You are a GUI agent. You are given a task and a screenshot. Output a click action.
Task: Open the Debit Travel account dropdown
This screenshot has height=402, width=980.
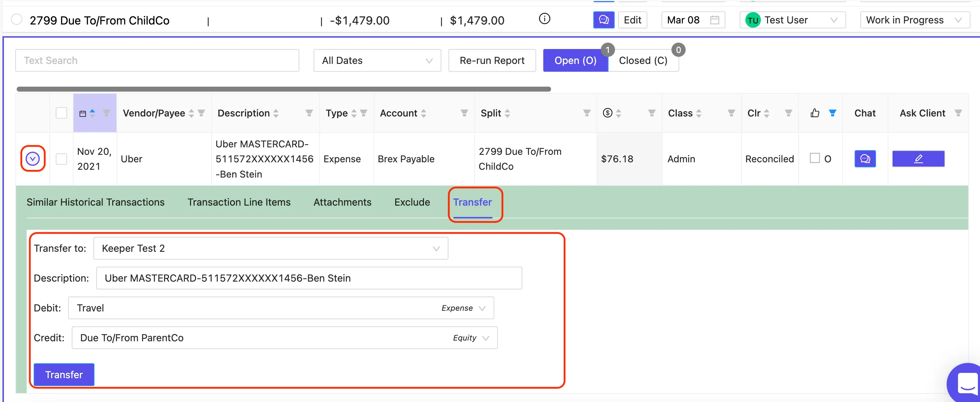[x=281, y=308]
